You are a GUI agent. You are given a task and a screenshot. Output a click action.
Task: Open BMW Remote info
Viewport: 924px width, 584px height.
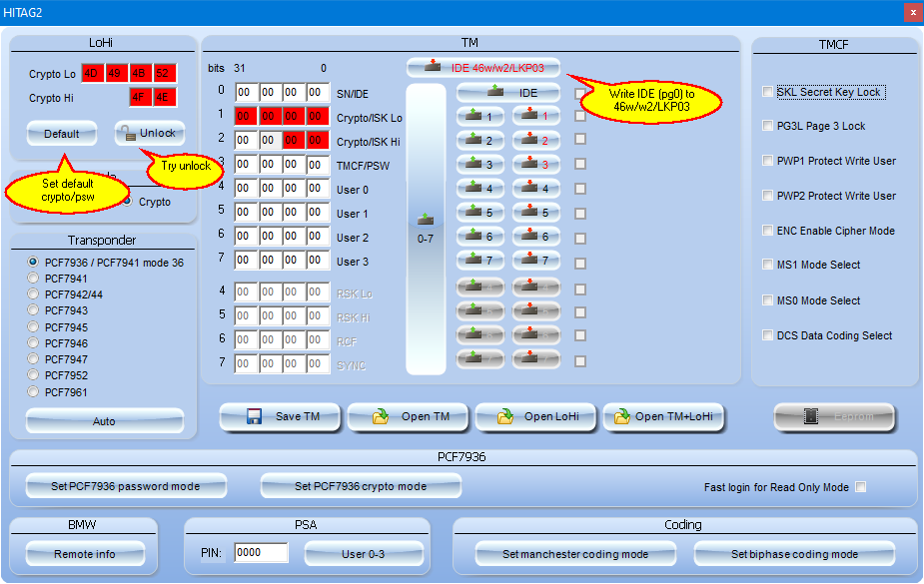coord(85,554)
